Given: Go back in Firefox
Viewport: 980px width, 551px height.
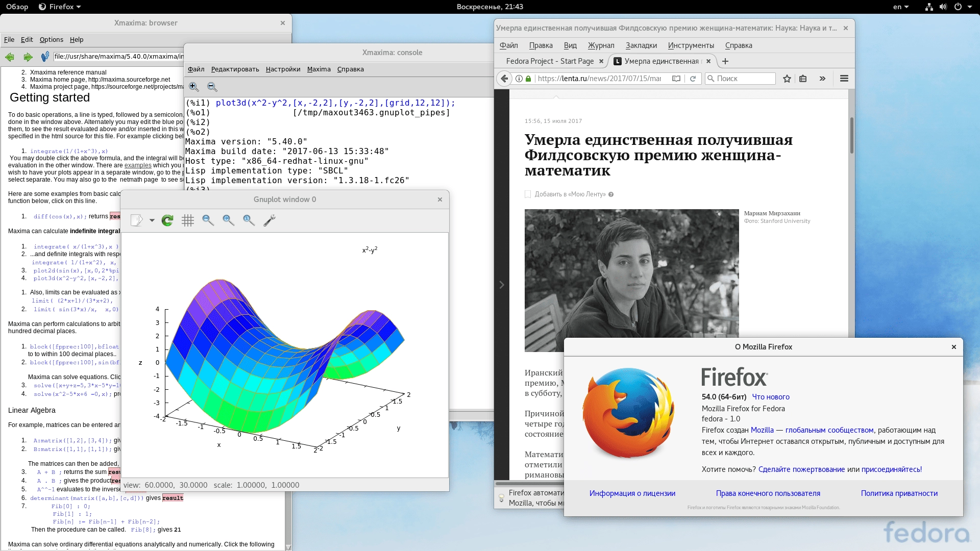Looking at the screenshot, I should click(x=504, y=79).
